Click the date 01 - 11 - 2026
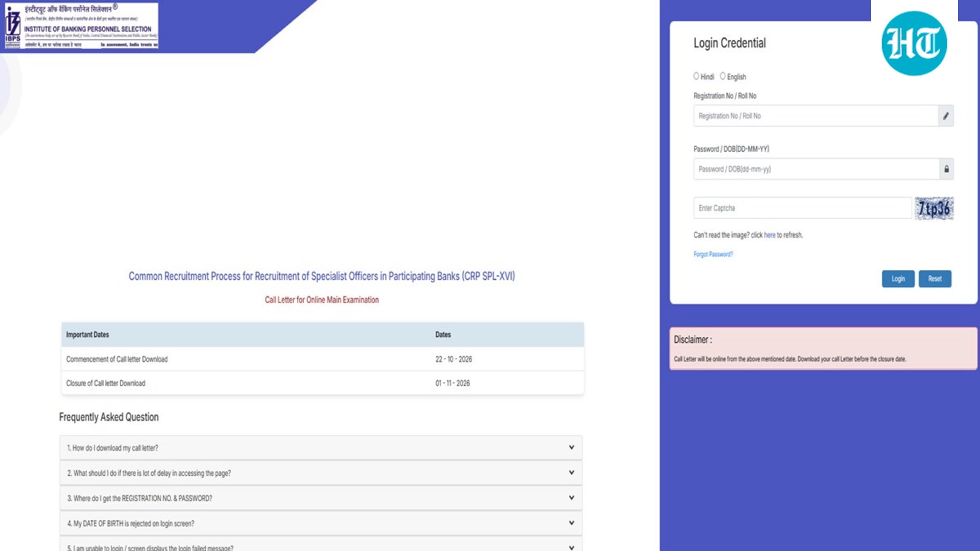The width and height of the screenshot is (980, 551). point(453,383)
